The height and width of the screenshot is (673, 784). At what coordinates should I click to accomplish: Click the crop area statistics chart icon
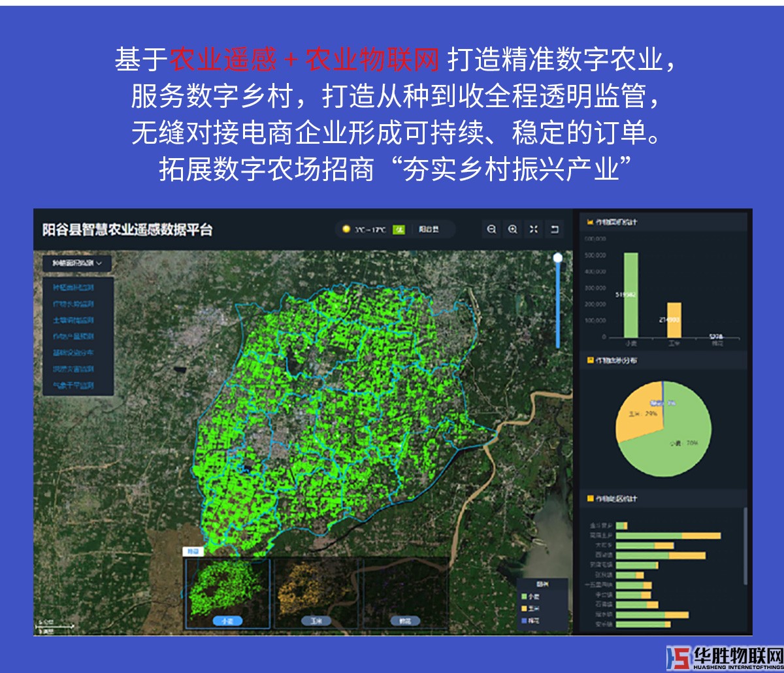point(590,222)
